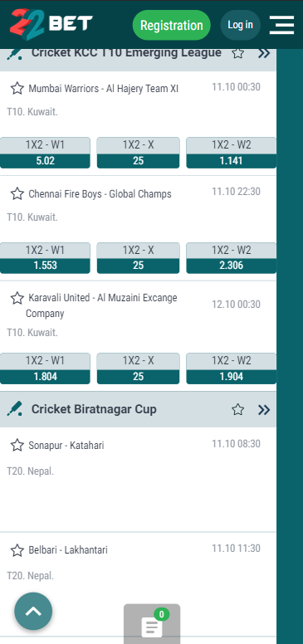
Task: Star the Sonapur - Katahari match
Action: tap(17, 445)
